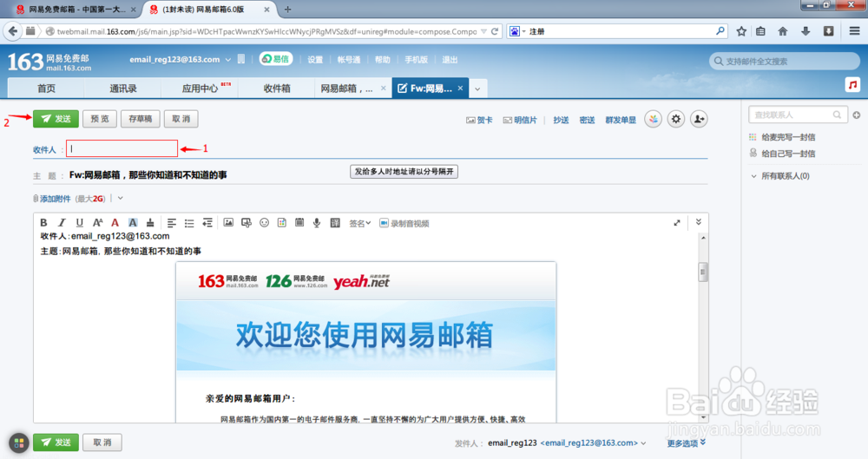Toggle bold formatting in editor

[x=43, y=223]
